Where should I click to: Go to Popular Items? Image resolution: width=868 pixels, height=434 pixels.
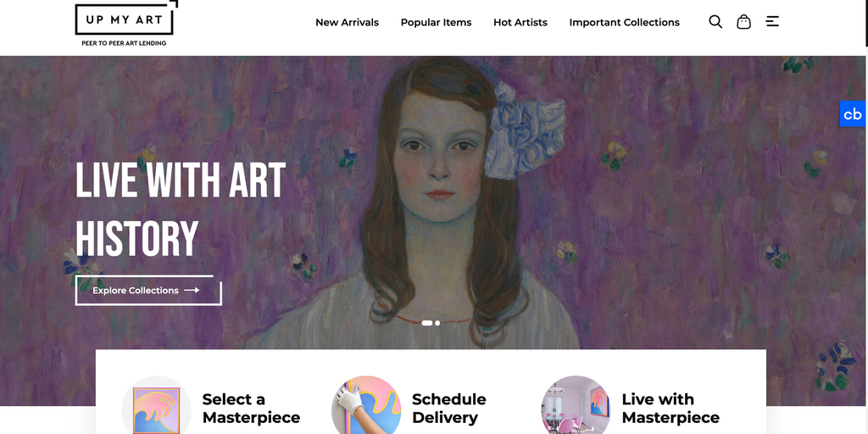(436, 22)
